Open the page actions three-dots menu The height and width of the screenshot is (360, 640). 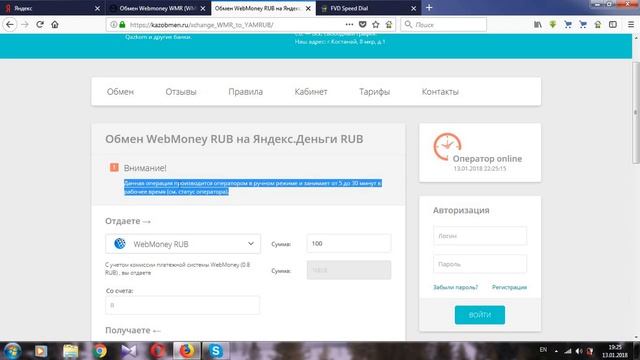[x=349, y=24]
